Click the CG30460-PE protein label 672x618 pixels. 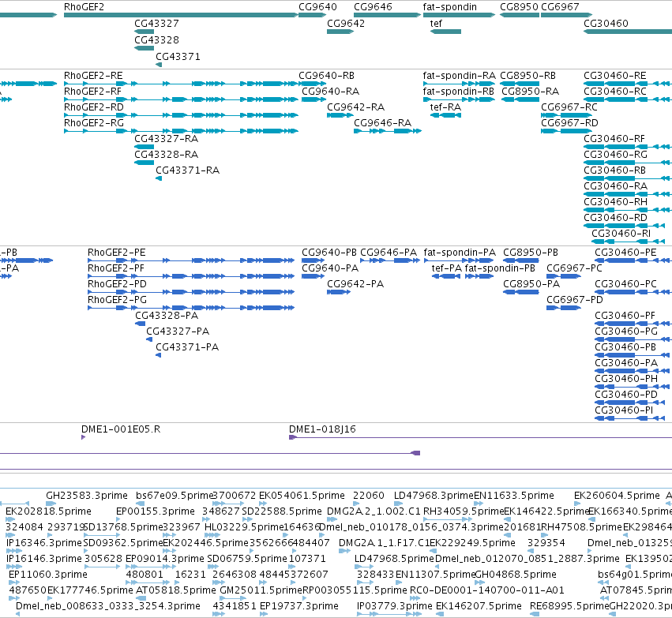(625, 253)
